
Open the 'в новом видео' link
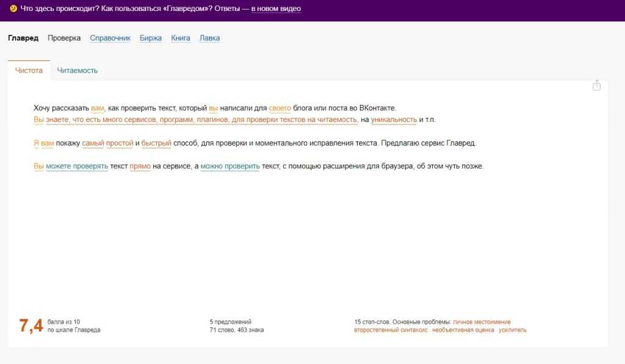click(276, 9)
